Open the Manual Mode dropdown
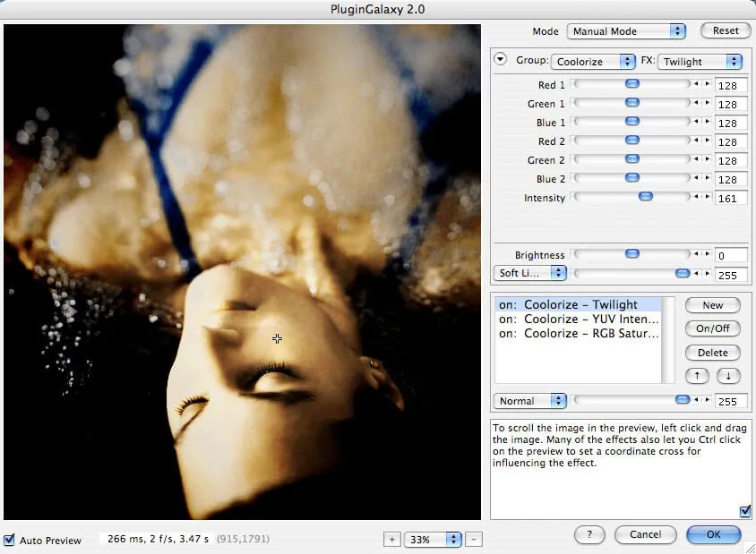 [625, 30]
